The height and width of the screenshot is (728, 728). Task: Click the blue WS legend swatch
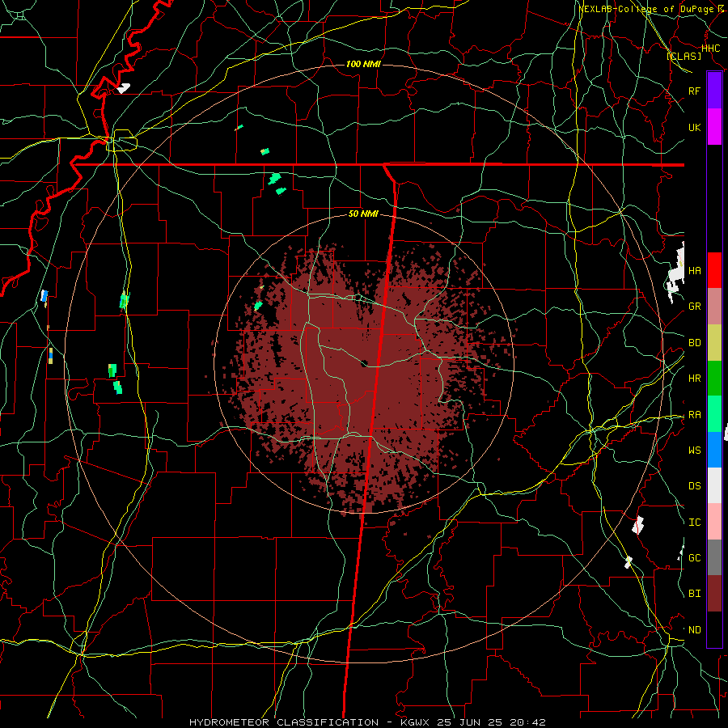click(714, 450)
